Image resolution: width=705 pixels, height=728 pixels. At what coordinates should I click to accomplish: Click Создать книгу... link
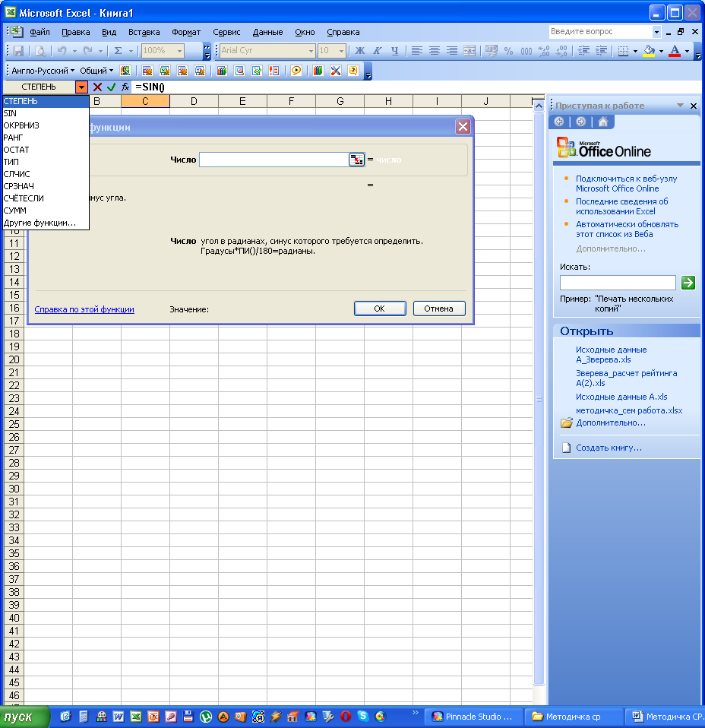coord(609,448)
